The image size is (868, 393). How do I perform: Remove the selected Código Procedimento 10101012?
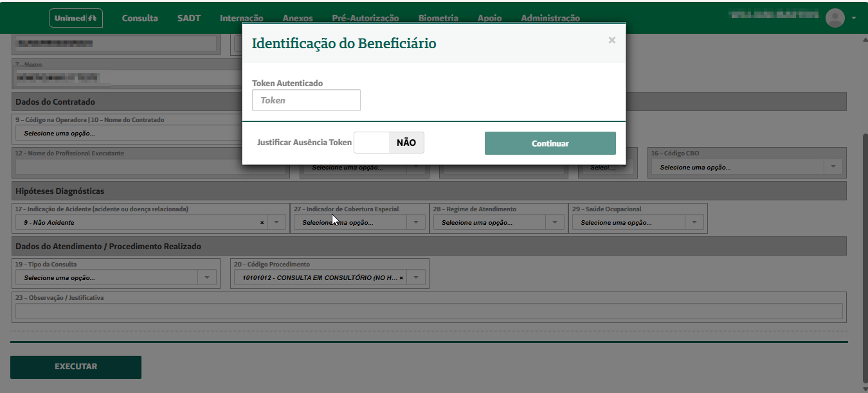click(x=401, y=277)
